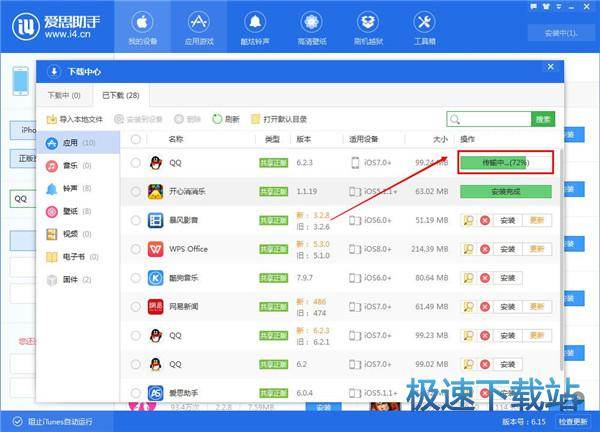Check the 爱思助手 row checkbox
This screenshot has height=432, width=600.
(135, 393)
